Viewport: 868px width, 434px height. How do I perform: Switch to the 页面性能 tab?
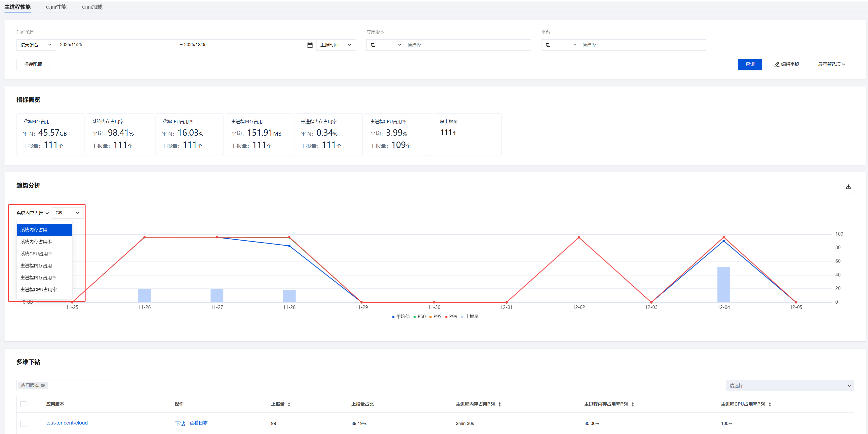coord(56,7)
